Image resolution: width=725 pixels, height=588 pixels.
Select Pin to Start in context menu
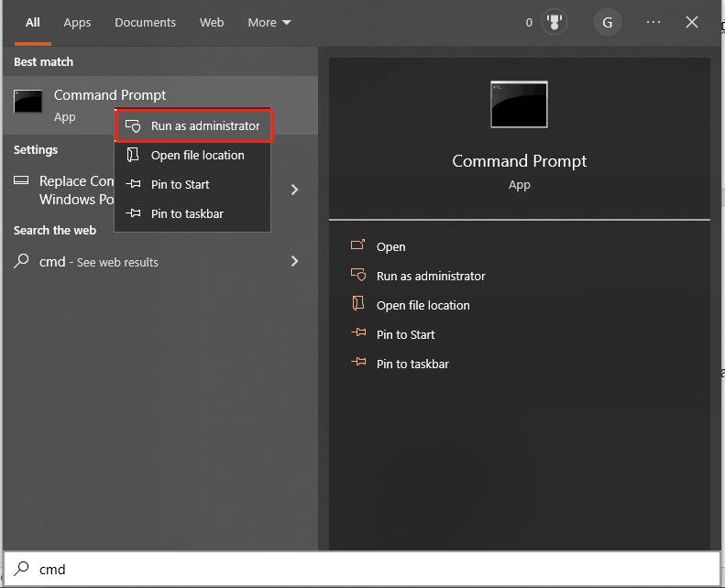pos(180,185)
